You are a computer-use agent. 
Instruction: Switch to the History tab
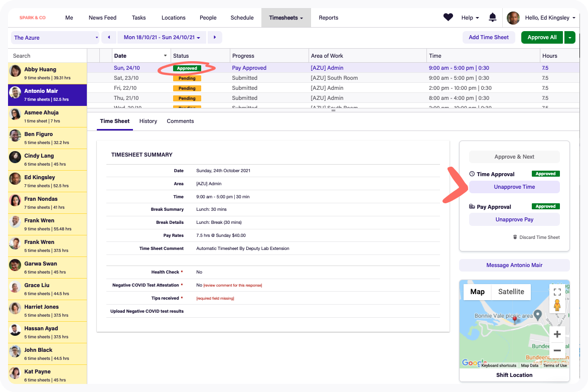(148, 121)
